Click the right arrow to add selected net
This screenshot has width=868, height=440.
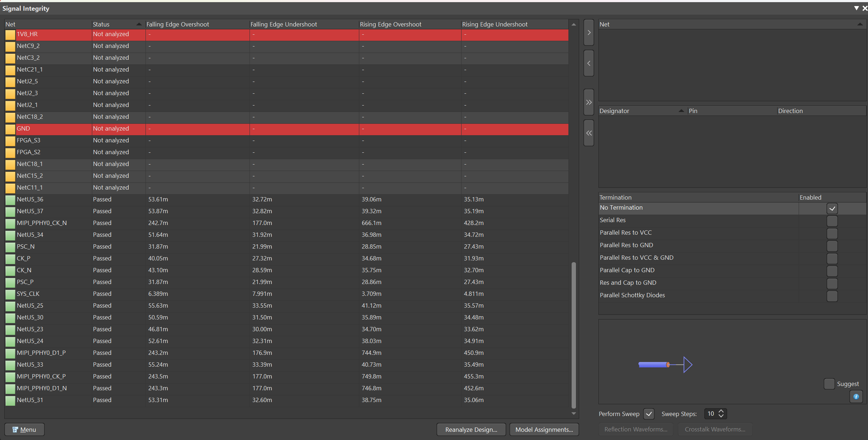[x=588, y=32]
